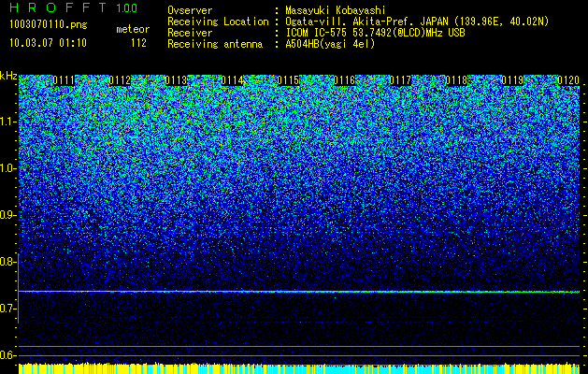Click the 0111 time marker
The image size is (588, 374).
coord(64,80)
